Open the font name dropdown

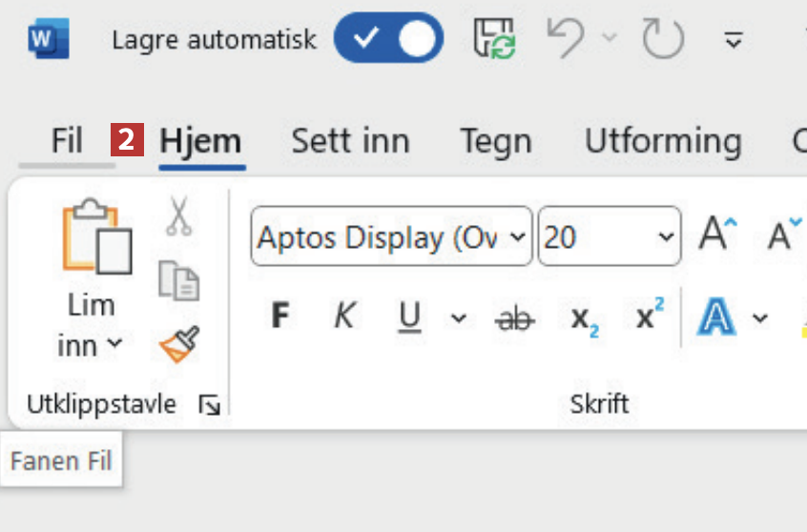518,236
